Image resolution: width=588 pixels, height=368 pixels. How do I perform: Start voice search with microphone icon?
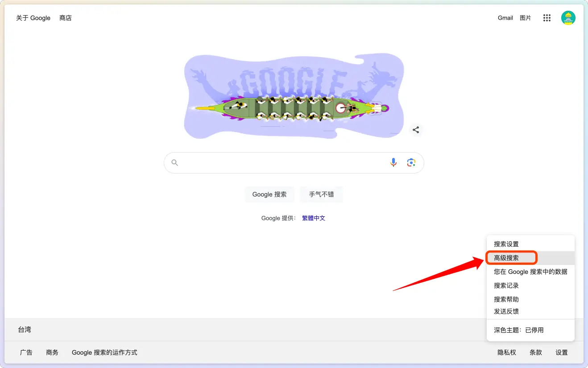[393, 163]
